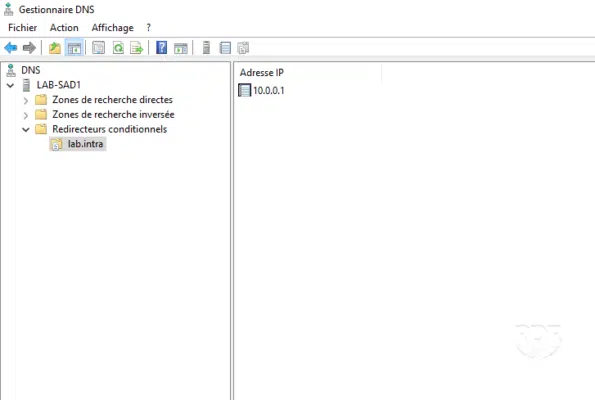Open the Action menu
Image resolution: width=595 pixels, height=400 pixels.
tap(64, 28)
